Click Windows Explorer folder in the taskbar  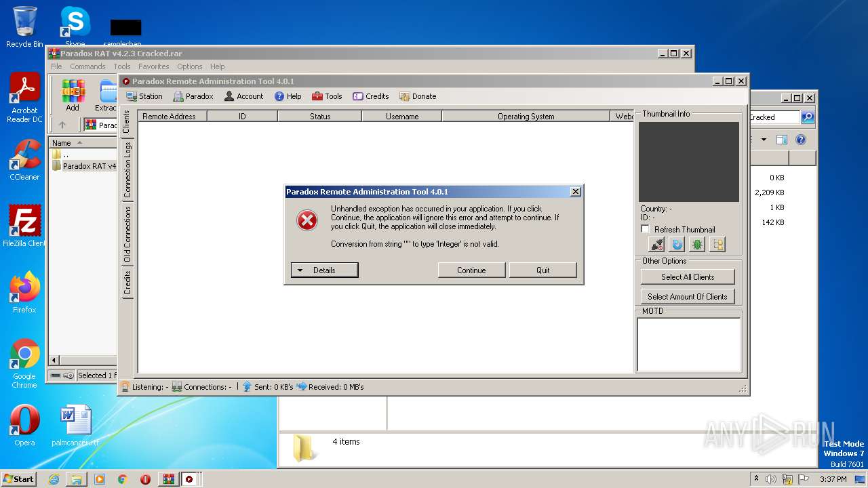pos(77,479)
